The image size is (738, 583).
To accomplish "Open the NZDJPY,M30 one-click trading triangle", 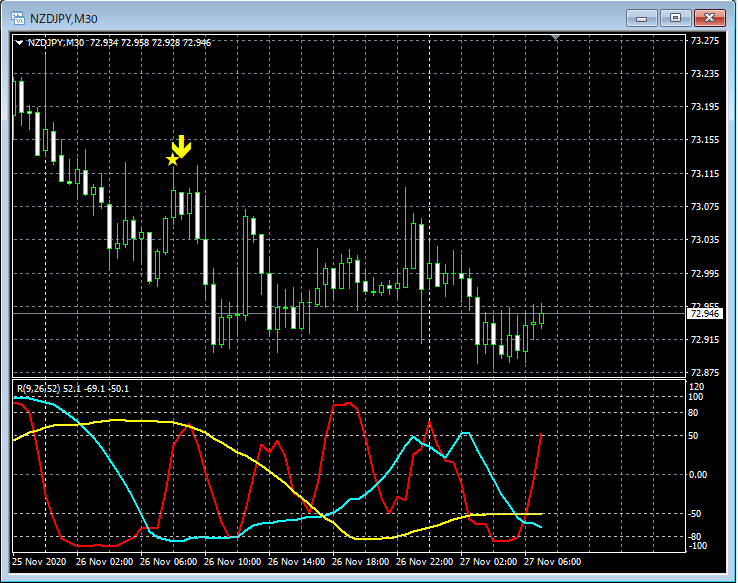I will [x=20, y=43].
